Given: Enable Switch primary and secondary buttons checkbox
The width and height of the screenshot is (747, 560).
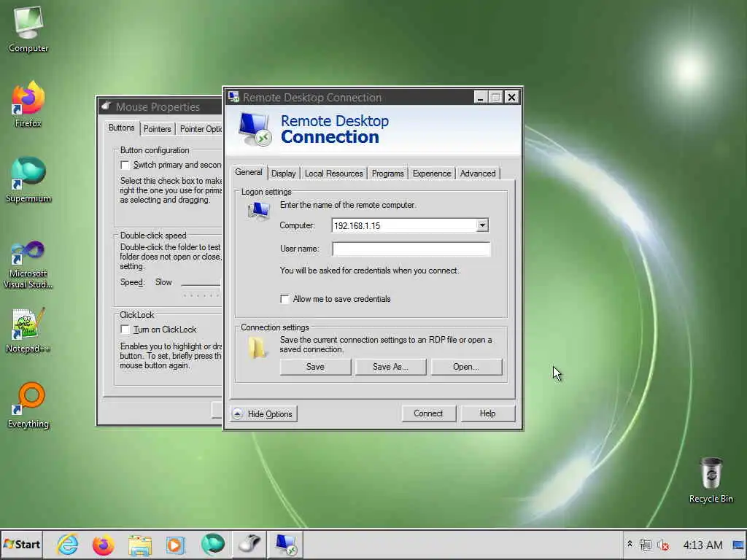Looking at the screenshot, I should tap(125, 166).
